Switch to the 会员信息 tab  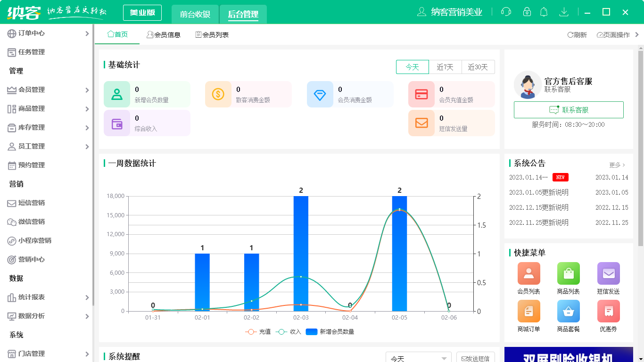click(x=164, y=34)
